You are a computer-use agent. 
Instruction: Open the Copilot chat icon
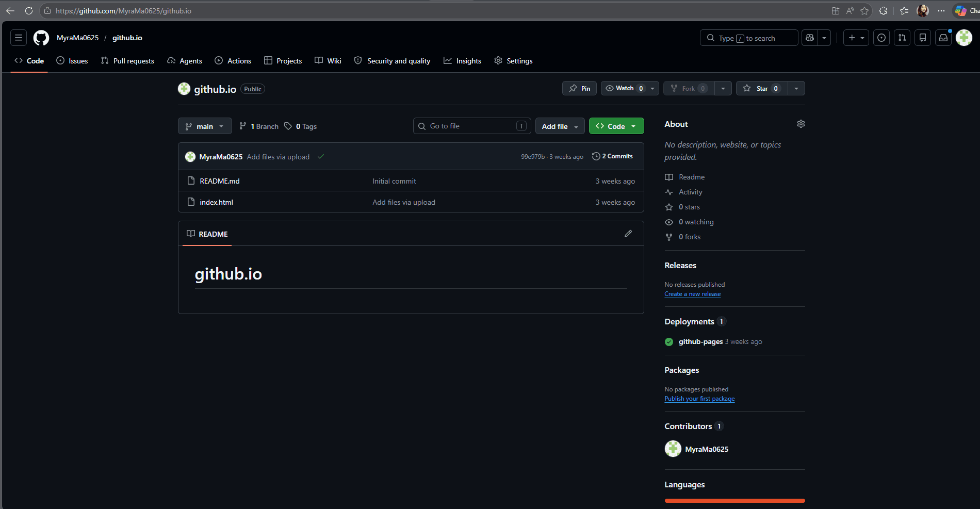(x=810, y=38)
